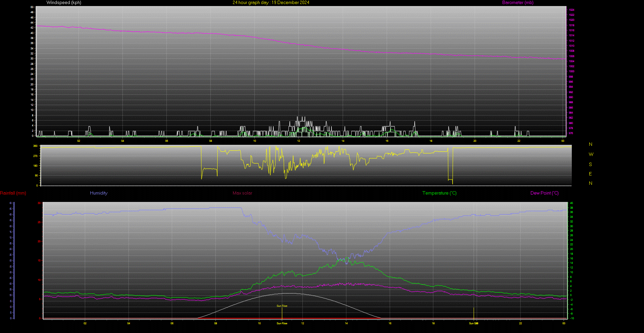The height and width of the screenshot is (333, 644).
Task: Click the Sun Rise label inside the chart
Action: 282,306
